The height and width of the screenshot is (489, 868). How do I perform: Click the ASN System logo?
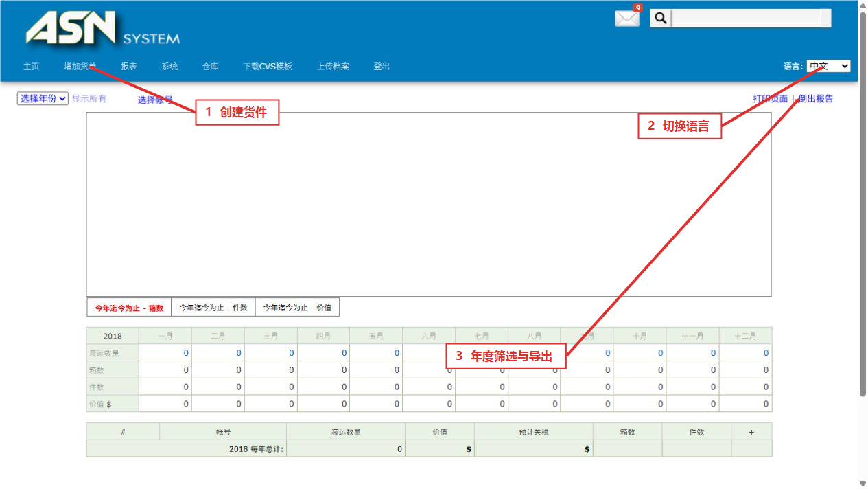click(103, 30)
